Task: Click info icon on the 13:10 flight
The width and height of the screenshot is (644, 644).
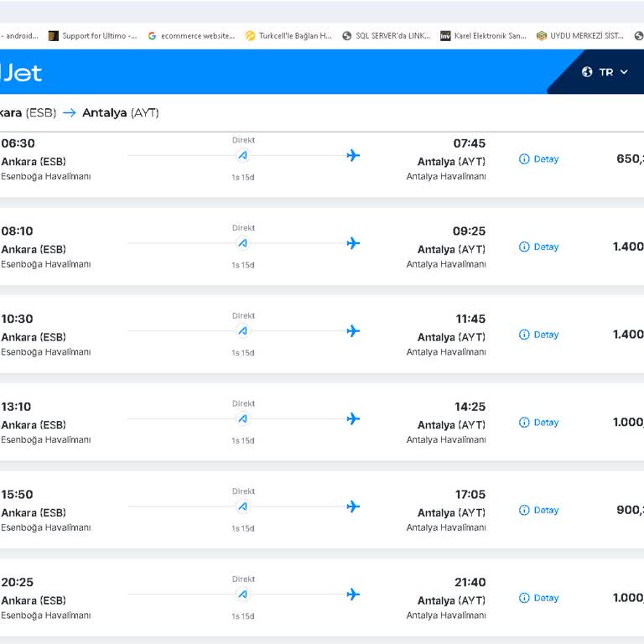Action: click(x=524, y=423)
